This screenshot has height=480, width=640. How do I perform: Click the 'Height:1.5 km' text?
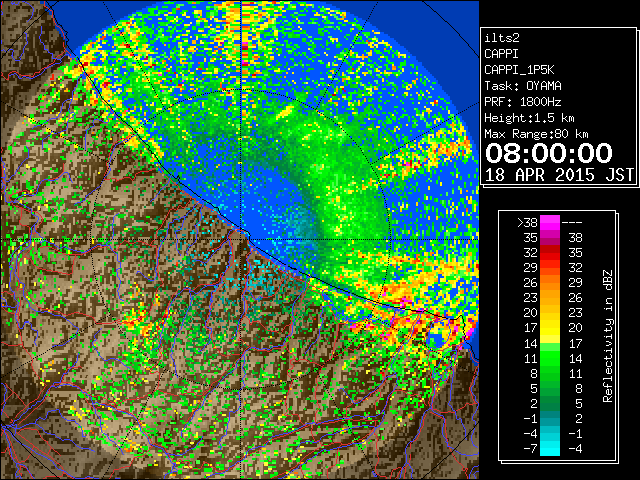coord(529,118)
